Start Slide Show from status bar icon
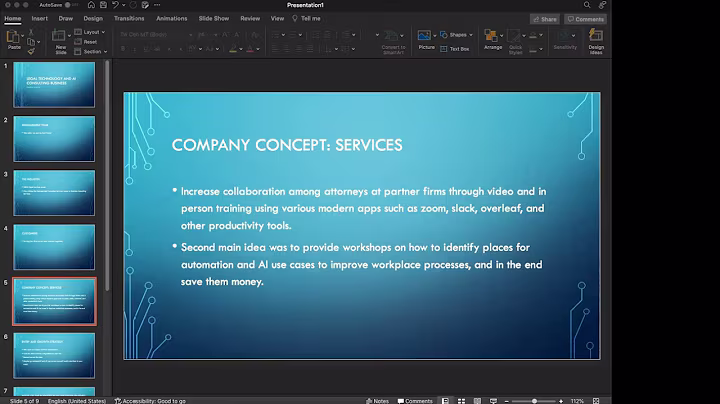This screenshot has height=404, width=720. [x=493, y=401]
